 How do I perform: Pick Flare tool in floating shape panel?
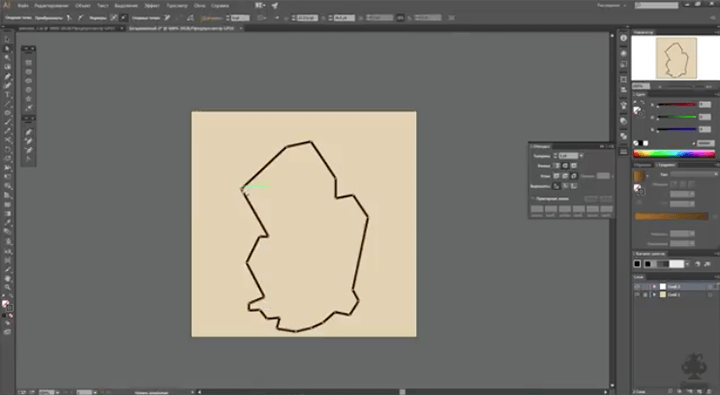(28, 108)
